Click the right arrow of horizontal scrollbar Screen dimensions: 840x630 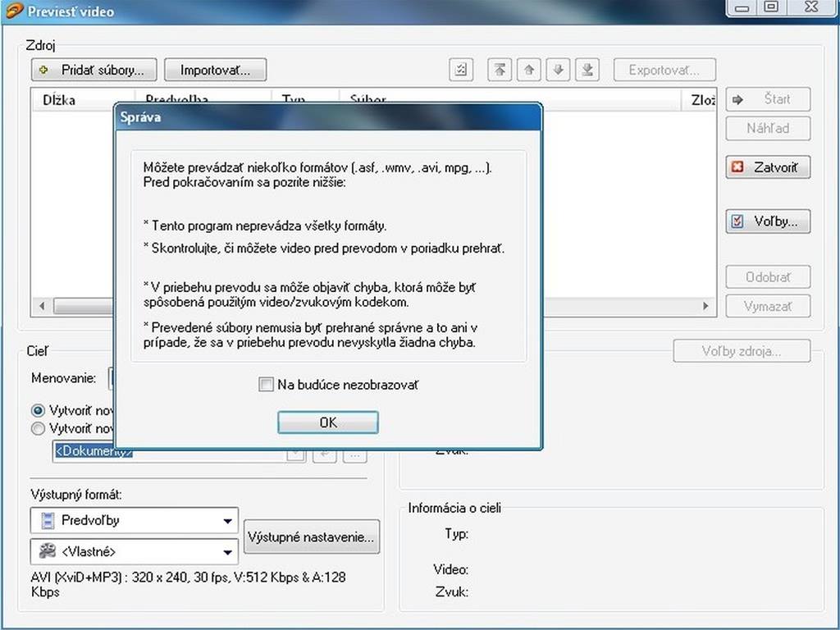pos(705,306)
